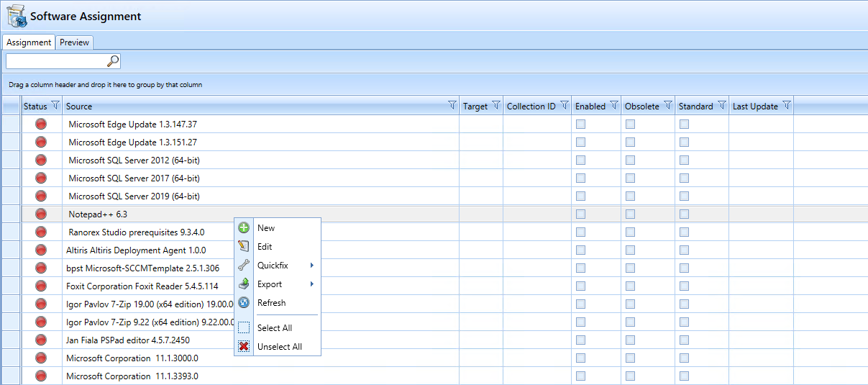
Task: Toggle Standard checkbox for PSPad editor row
Action: (x=684, y=340)
